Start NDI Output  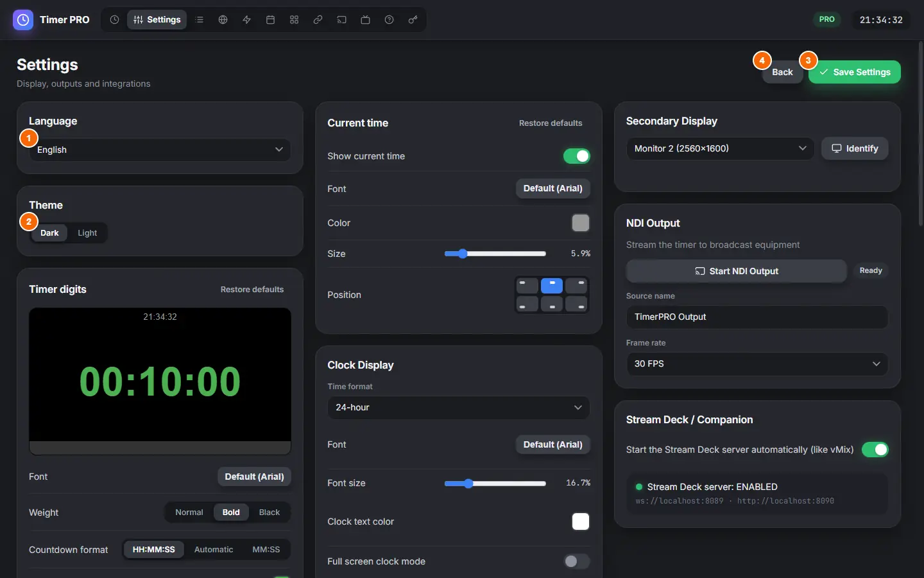click(737, 271)
